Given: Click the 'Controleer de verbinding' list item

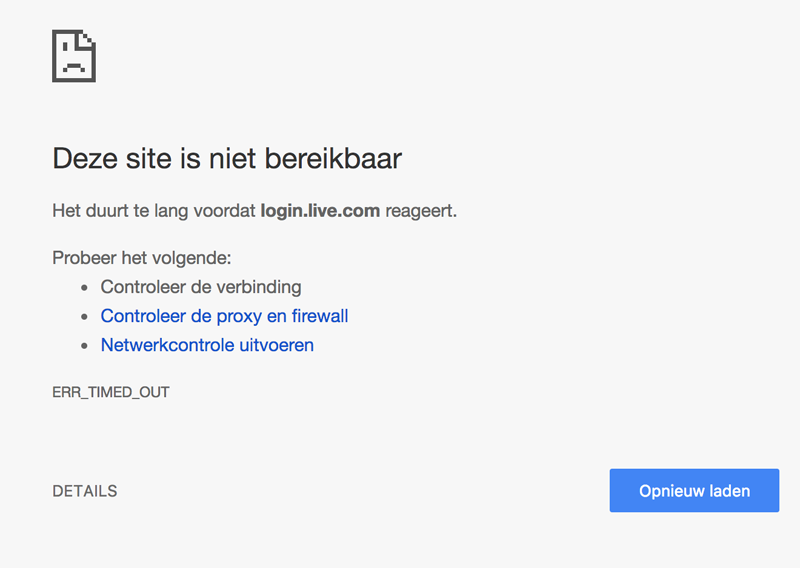Looking at the screenshot, I should [200, 287].
